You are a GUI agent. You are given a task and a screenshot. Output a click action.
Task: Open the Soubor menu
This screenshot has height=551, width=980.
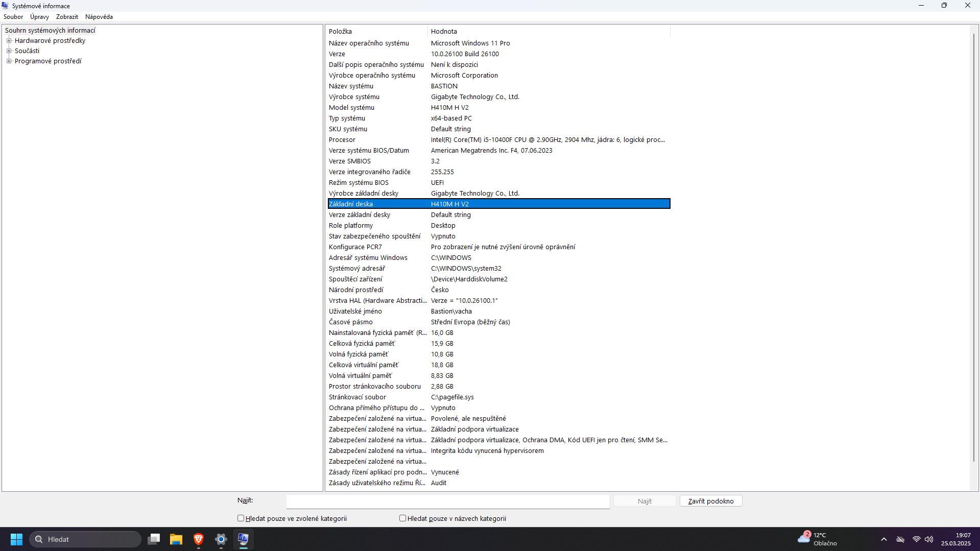pyautogui.click(x=13, y=17)
